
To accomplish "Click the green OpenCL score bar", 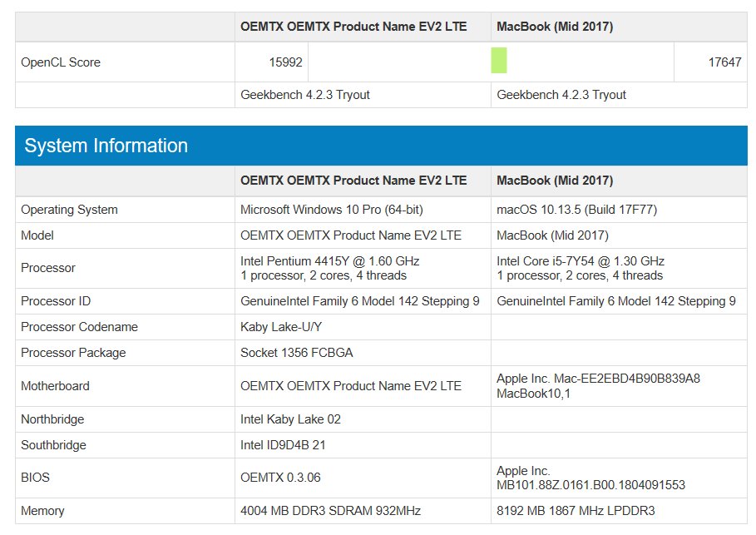I will [498, 62].
